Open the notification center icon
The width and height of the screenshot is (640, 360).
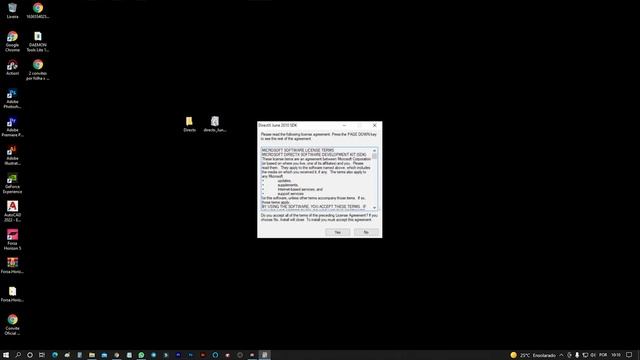tap(629, 355)
